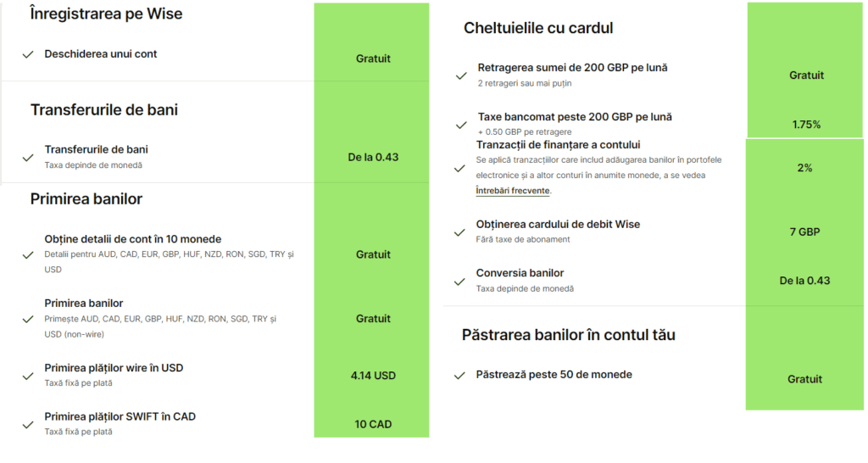868x463 pixels.
Task: Click checkmark beside Păstrează peste 50 de monede
Action: pos(461,375)
